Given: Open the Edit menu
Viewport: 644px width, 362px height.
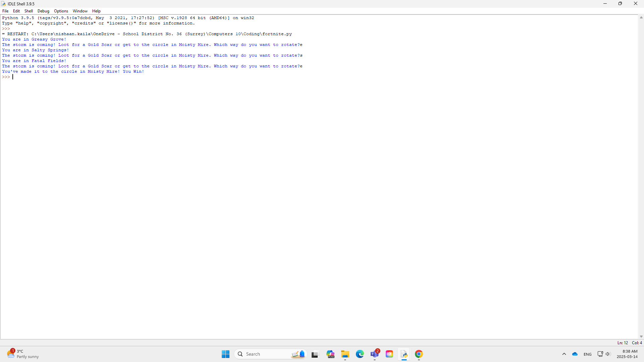Looking at the screenshot, I should 16,11.
